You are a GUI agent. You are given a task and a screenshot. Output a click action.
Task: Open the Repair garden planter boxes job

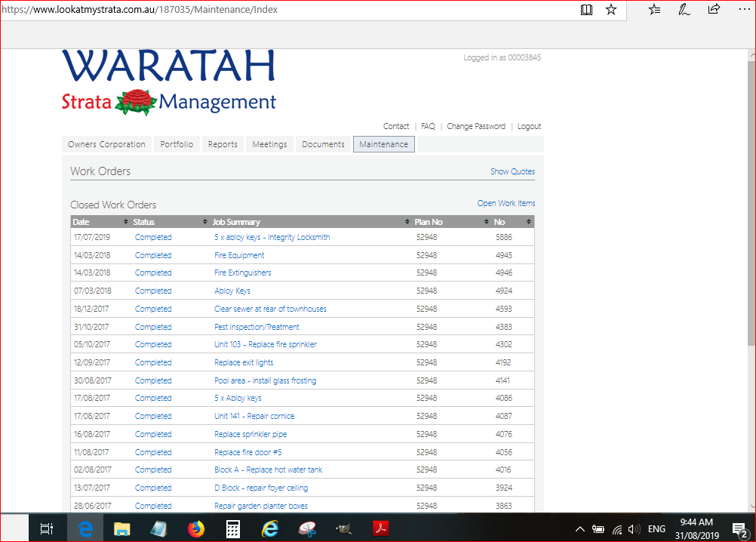coord(261,506)
